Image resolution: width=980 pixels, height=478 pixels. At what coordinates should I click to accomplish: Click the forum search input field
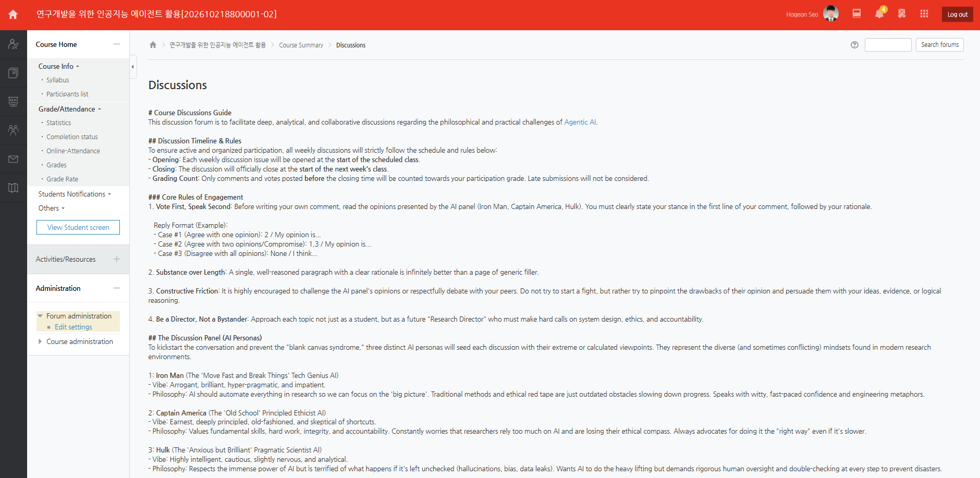(x=888, y=45)
